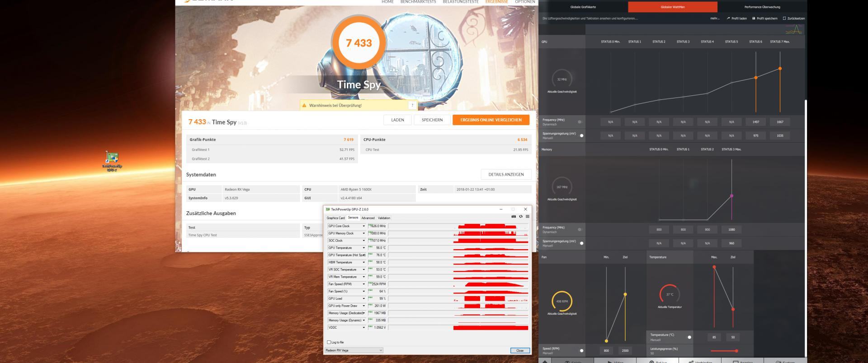This screenshot has height=363, width=868.
Task: Click the GPU-Z window title bar icon
Action: point(328,209)
